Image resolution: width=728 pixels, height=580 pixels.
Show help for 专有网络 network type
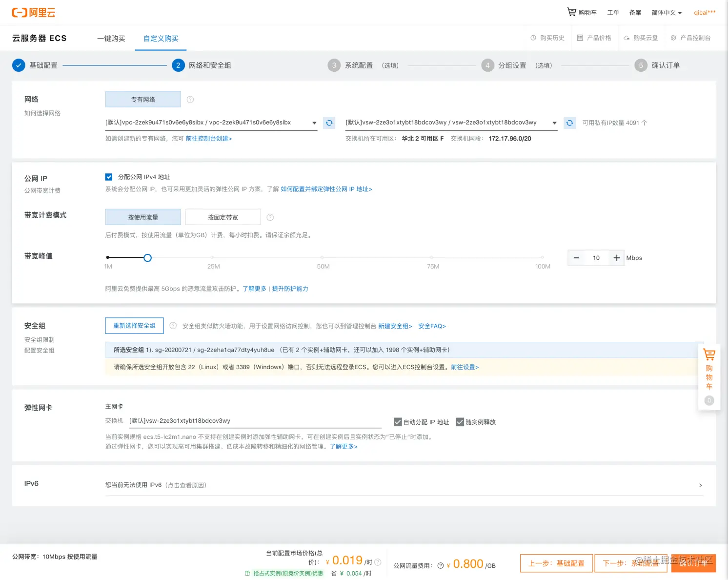click(190, 100)
